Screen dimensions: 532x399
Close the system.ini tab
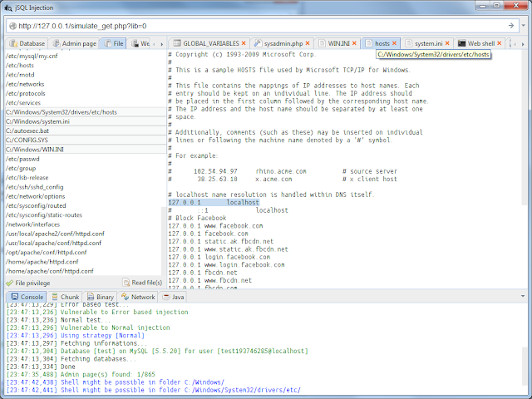(447, 43)
